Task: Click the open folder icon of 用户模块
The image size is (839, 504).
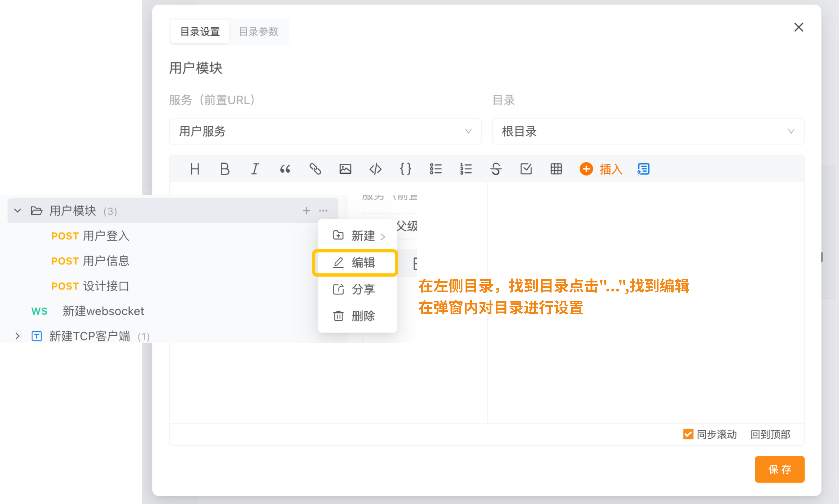Action: click(36, 211)
